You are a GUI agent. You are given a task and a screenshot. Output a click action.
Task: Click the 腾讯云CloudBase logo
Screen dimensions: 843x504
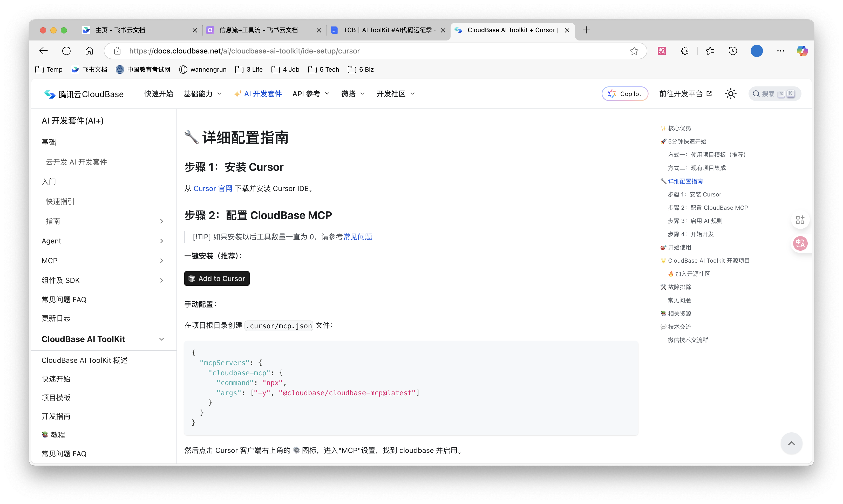[x=84, y=94]
